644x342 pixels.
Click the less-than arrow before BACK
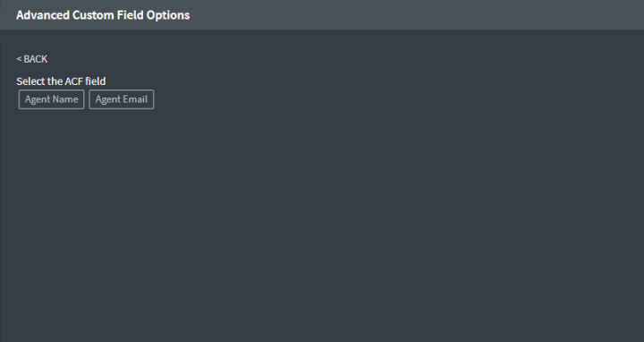[19, 59]
